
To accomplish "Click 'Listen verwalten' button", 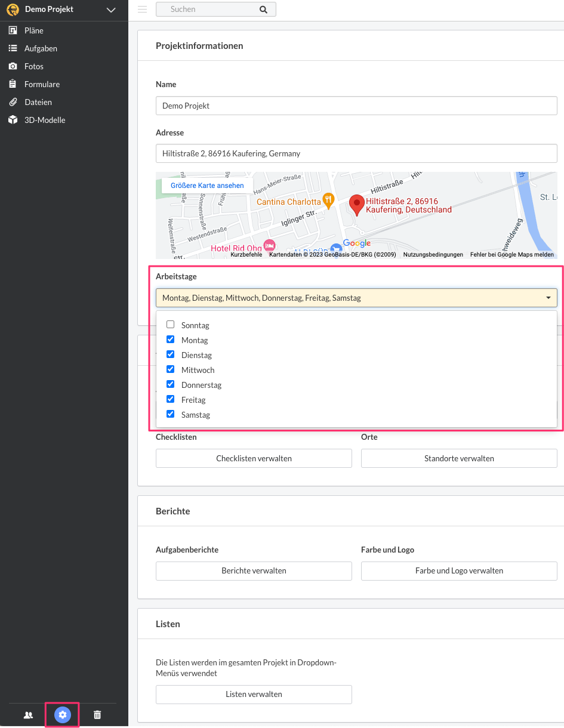I will (254, 694).
